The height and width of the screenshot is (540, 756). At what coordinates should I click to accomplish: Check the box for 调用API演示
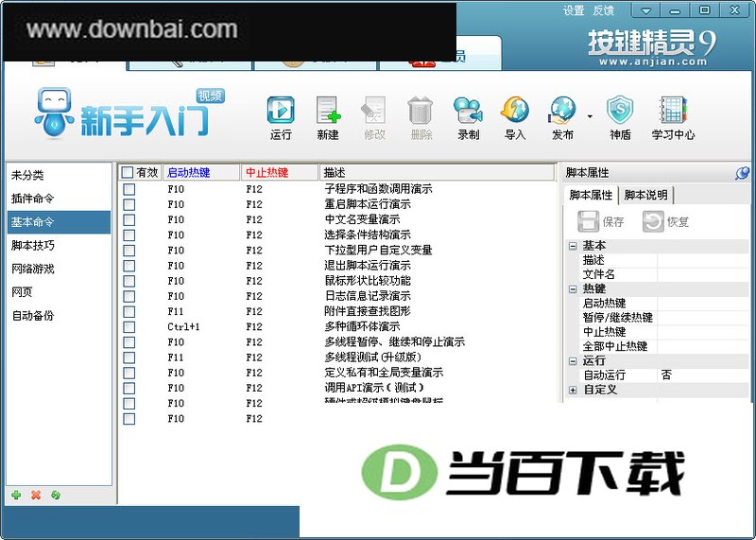(129, 388)
